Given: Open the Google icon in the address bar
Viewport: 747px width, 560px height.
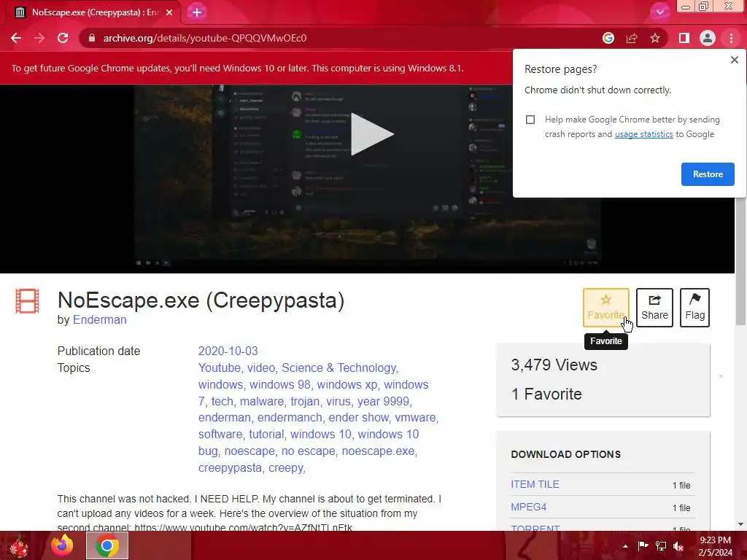Looking at the screenshot, I should click(608, 38).
